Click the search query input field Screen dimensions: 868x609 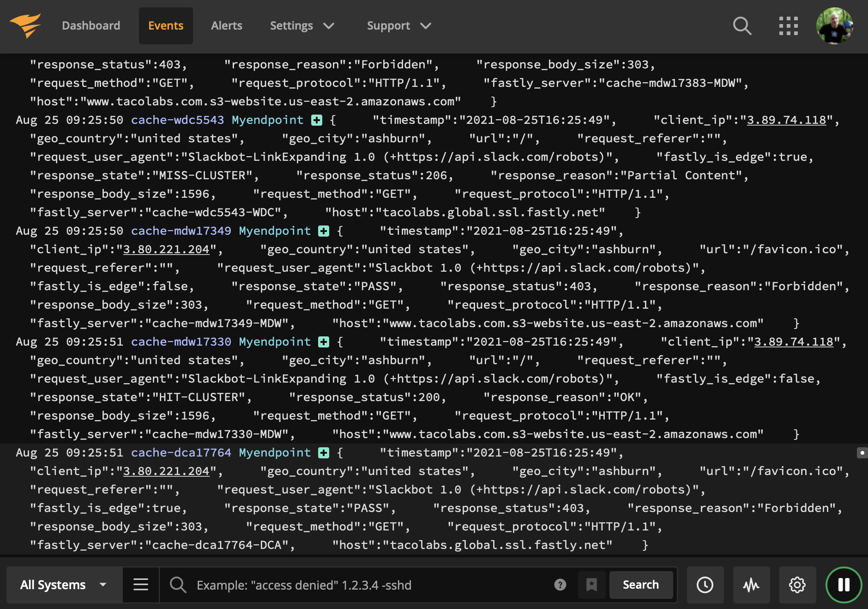(x=346, y=585)
